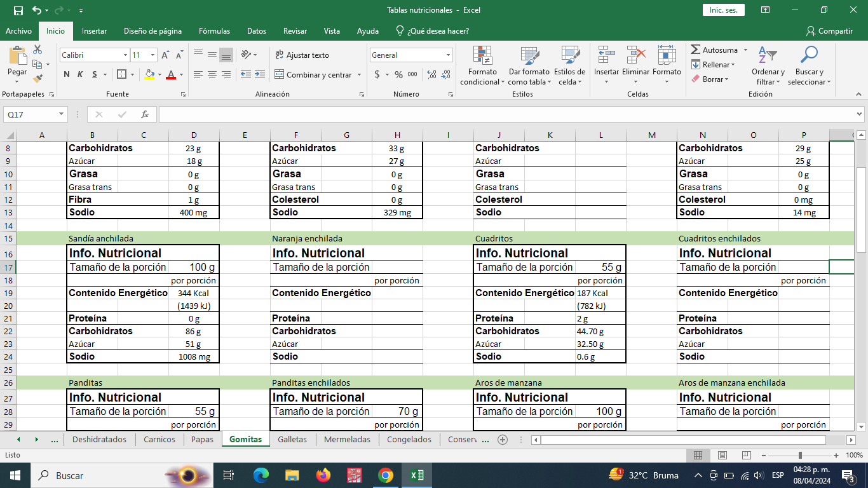
Task: Apply thousands separator 000 style
Action: [412, 74]
